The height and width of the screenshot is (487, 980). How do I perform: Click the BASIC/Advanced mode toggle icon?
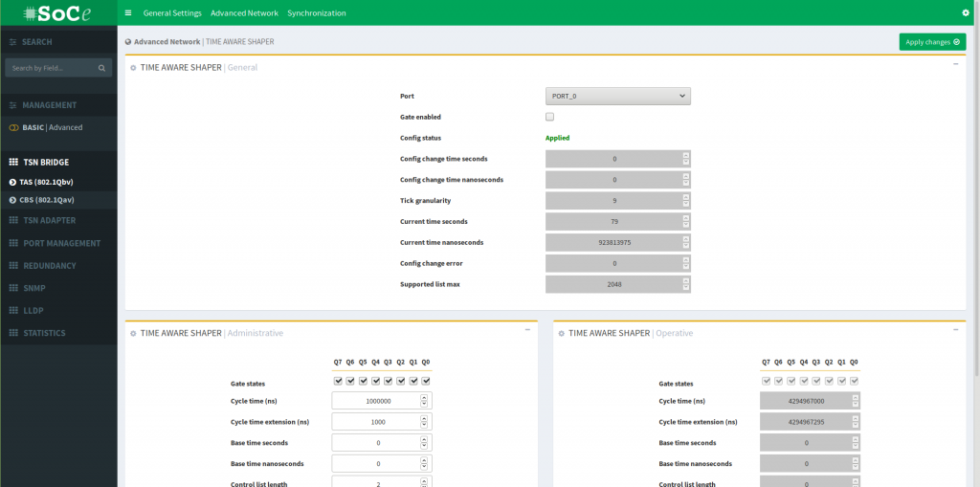click(x=13, y=127)
